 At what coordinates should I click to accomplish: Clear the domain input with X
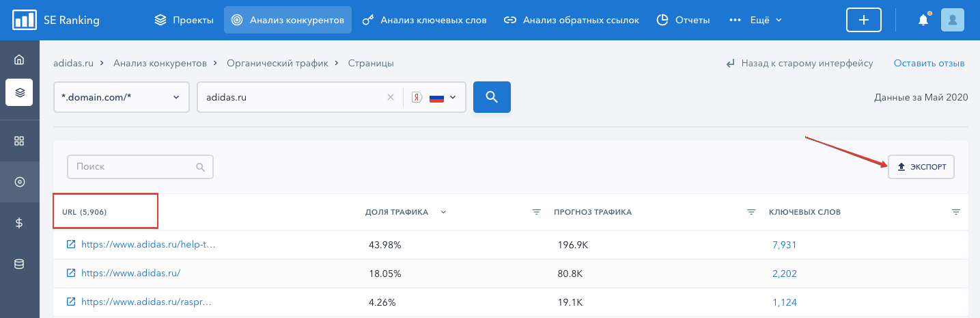tap(391, 97)
